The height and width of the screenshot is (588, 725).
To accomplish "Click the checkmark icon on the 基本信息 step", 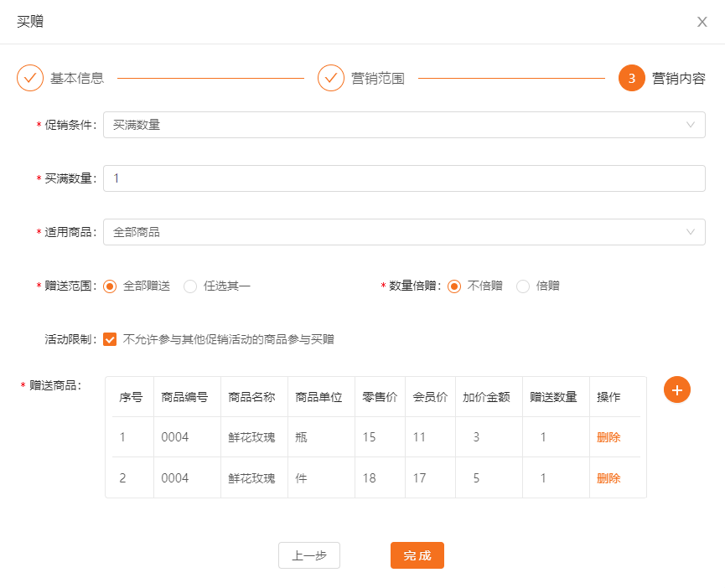I will 30,78.
